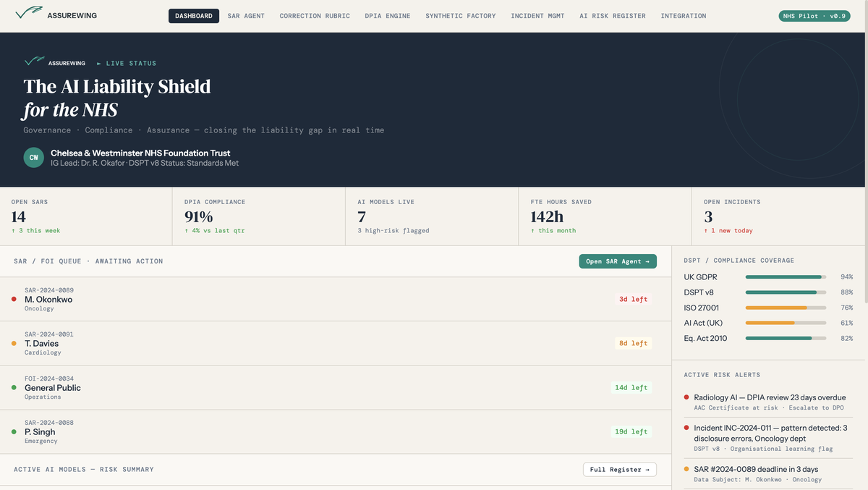Open the Open Incidents card
This screenshot has height=490, width=868.
pos(780,216)
